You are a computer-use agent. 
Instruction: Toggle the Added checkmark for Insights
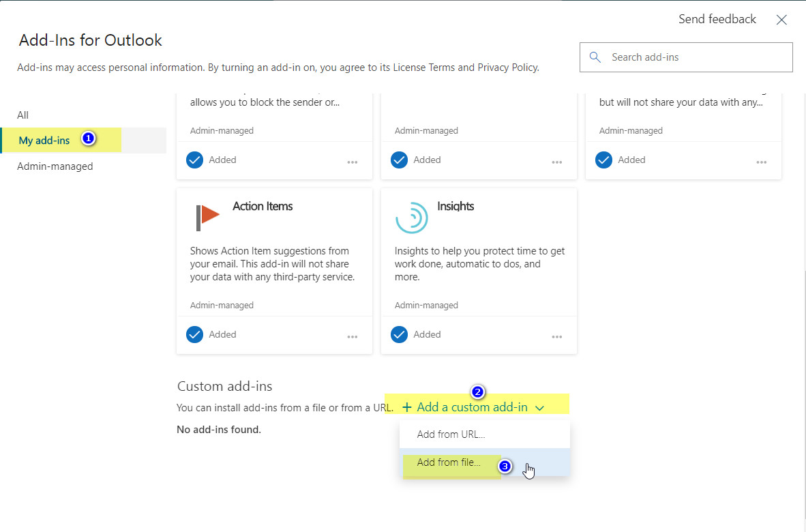pyautogui.click(x=400, y=334)
